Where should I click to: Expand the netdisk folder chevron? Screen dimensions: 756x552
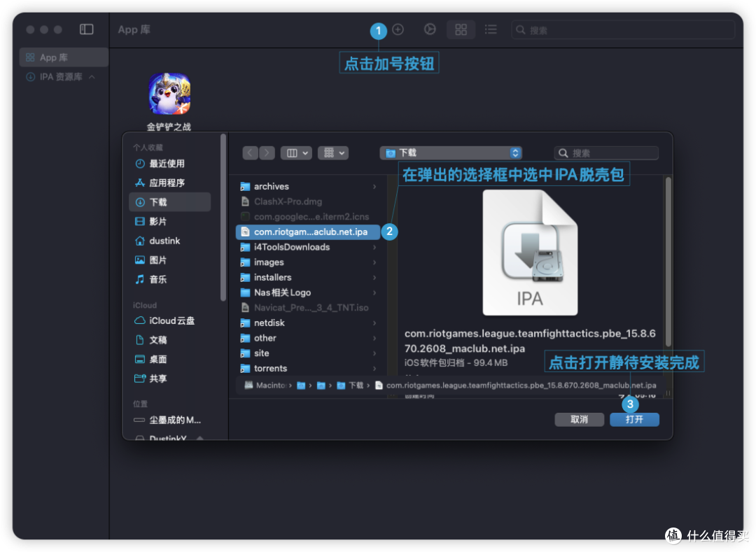click(x=374, y=323)
